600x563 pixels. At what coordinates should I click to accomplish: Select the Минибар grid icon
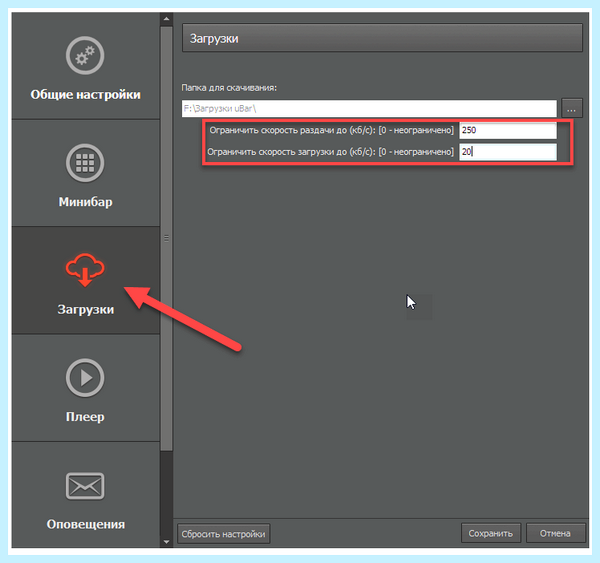[85, 163]
